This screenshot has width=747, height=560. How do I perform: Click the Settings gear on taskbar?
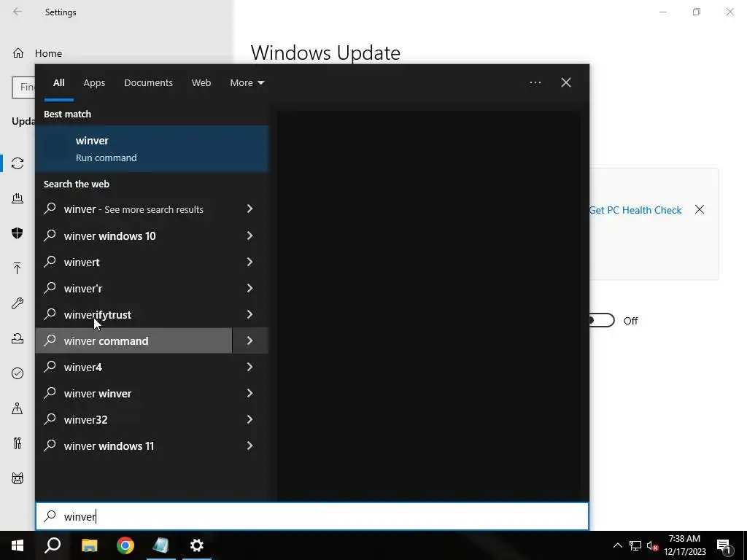point(197,545)
